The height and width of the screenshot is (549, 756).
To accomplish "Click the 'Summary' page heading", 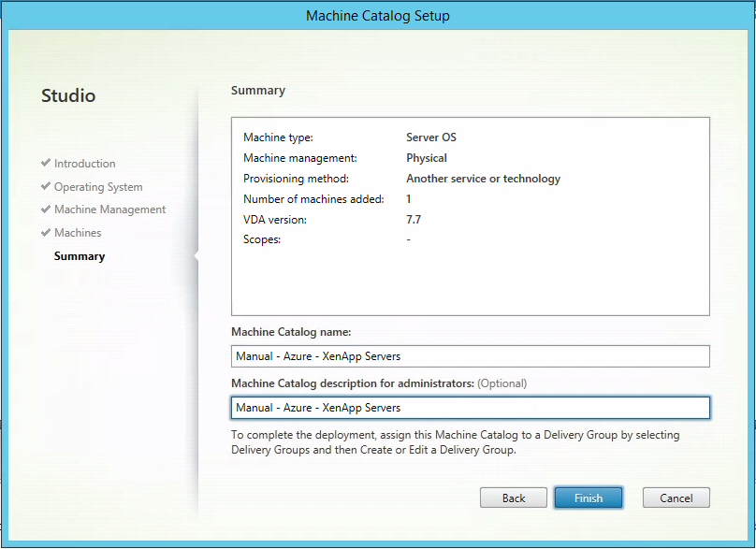I will (x=258, y=91).
